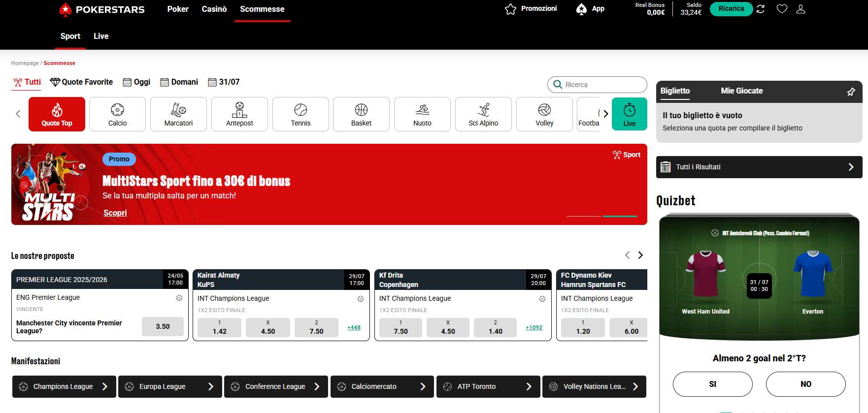Select 3.50 odds Manchester City vincente
This screenshot has height=413, width=868.
coord(163,326)
